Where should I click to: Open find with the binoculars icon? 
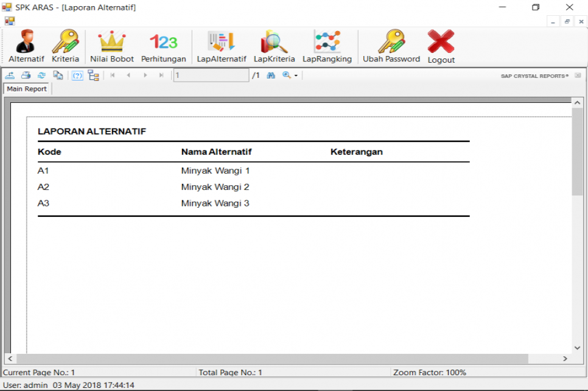pos(270,74)
